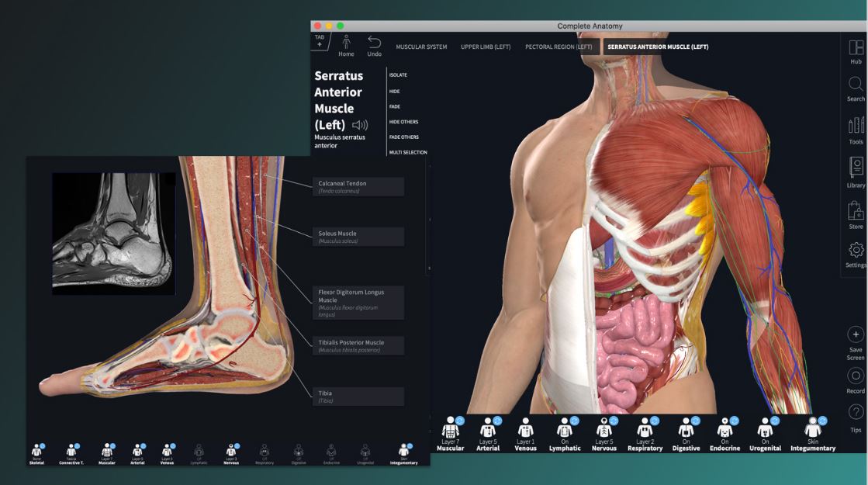This screenshot has width=868, height=485.
Task: Add a new tab with TAB +
Action: pyautogui.click(x=320, y=41)
